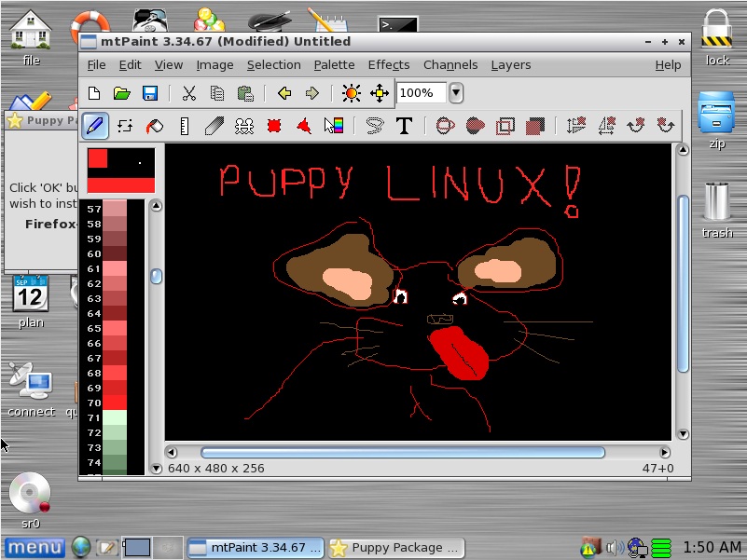The image size is (747, 560).
Task: Click the 'trash' desktop icon
Action: pos(717,210)
